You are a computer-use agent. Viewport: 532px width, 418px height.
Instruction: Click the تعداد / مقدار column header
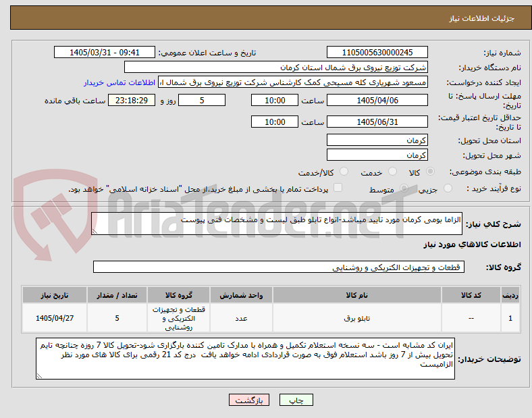[117, 295]
